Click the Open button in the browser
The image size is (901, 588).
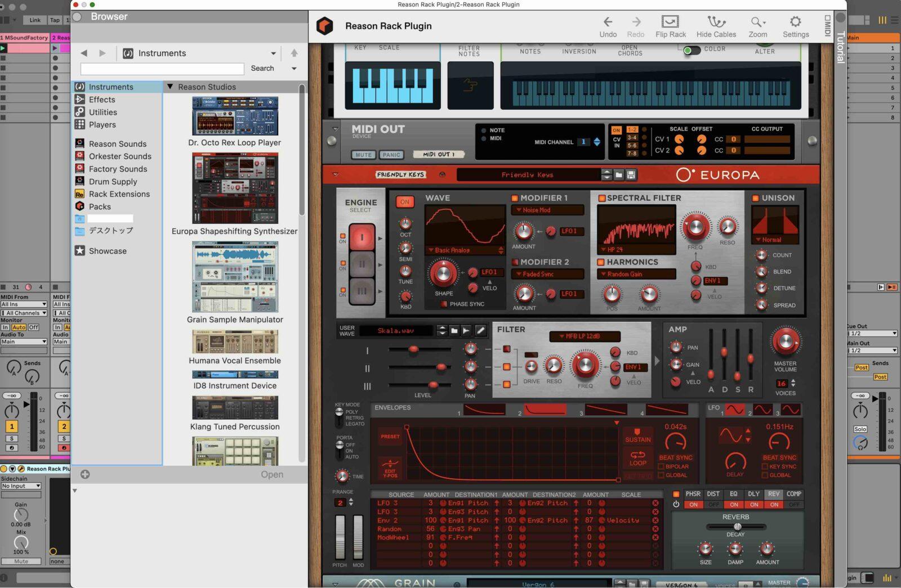272,474
